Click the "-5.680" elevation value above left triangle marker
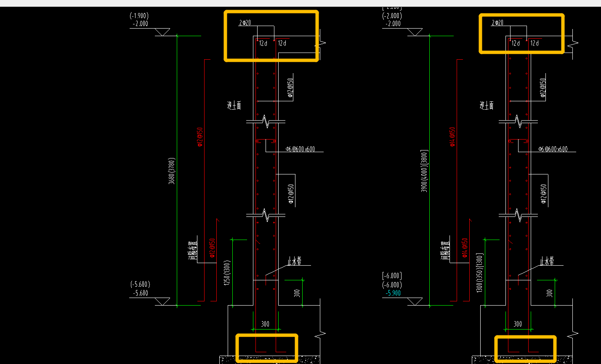This screenshot has width=601, height=364. coord(140,293)
